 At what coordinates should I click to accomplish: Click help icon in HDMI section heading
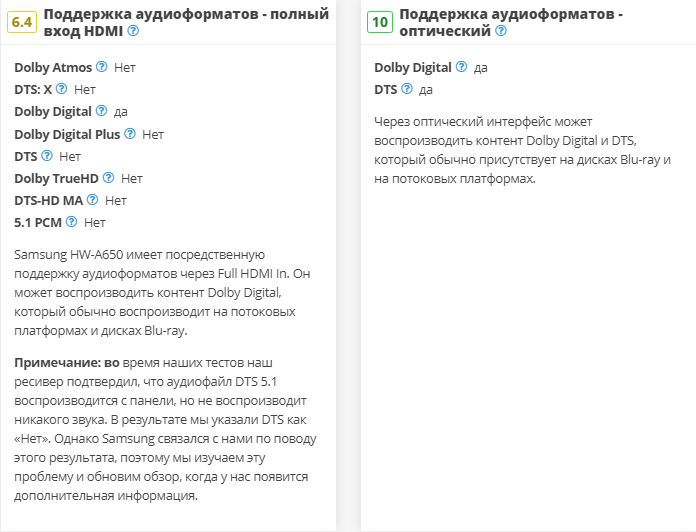coord(133,31)
